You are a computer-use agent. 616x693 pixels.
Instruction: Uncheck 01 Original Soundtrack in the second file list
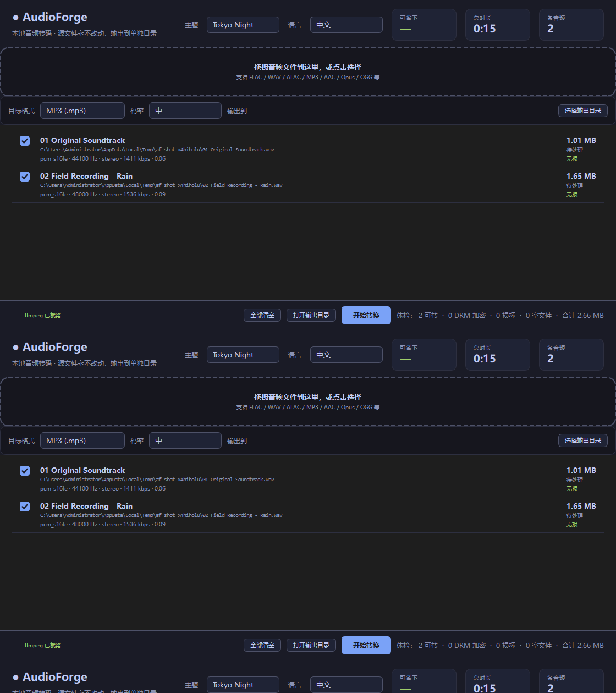tap(25, 471)
